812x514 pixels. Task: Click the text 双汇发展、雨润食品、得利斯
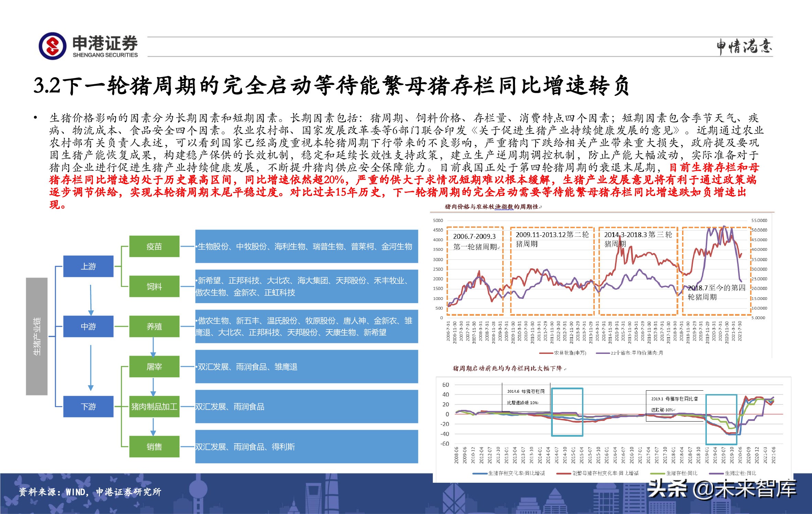pyautogui.click(x=245, y=447)
